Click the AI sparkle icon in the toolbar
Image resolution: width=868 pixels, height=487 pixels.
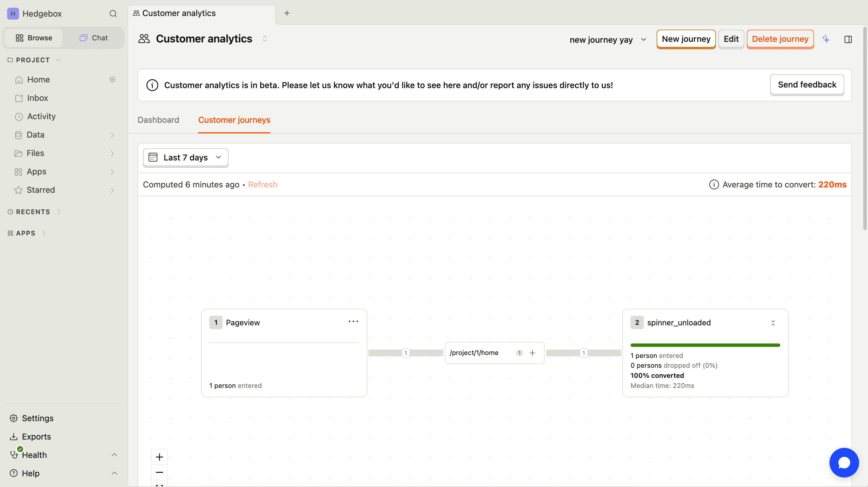pos(826,39)
